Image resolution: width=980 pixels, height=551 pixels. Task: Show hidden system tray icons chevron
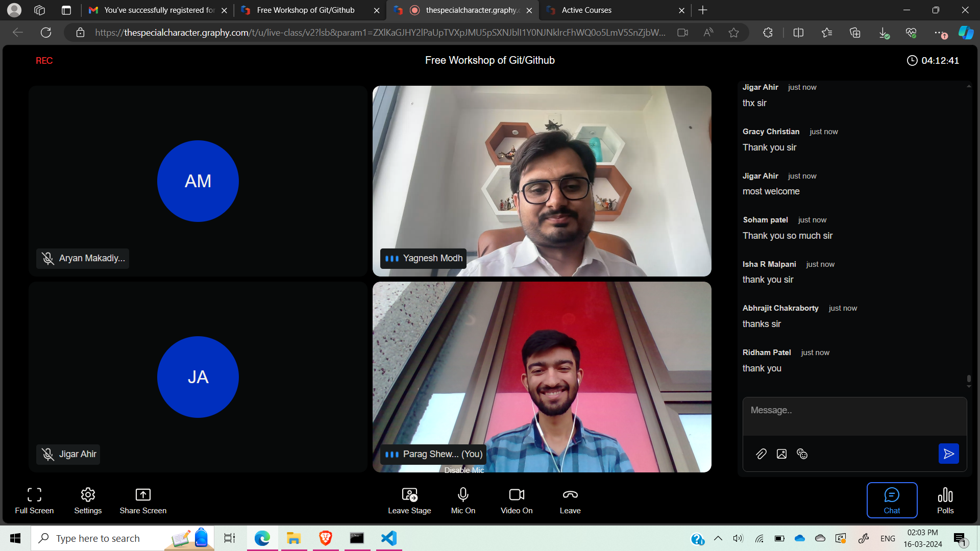click(x=718, y=538)
